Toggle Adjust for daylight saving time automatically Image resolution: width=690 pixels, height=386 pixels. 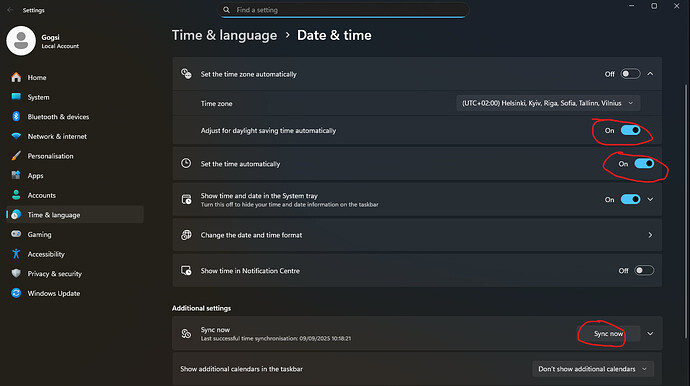pos(630,130)
